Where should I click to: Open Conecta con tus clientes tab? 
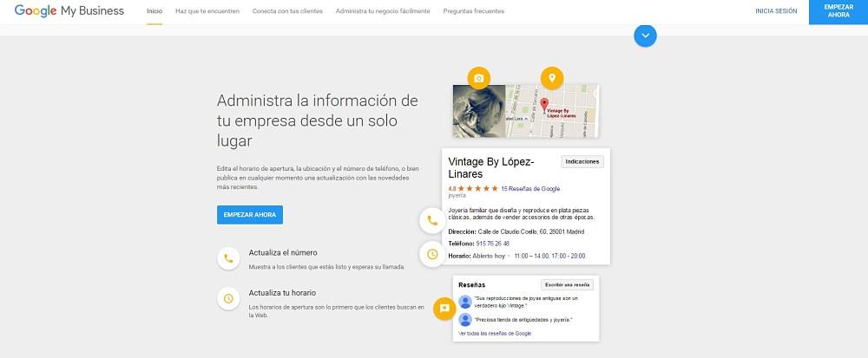[287, 11]
